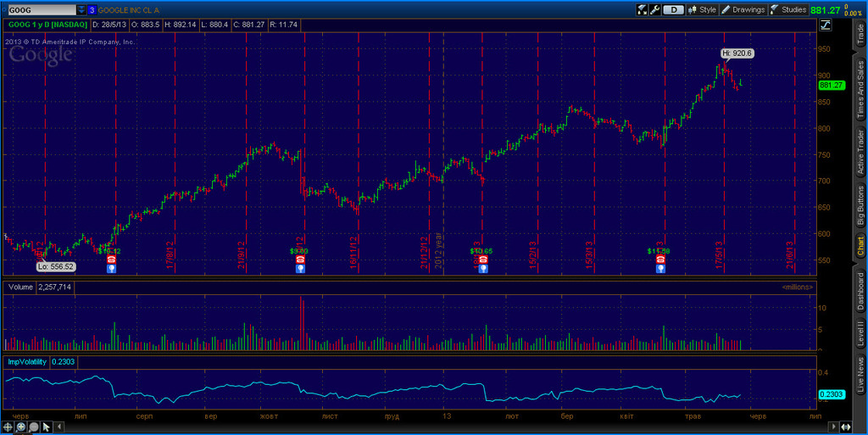
Task: Click the ImpVolatility study label
Action: (x=27, y=362)
